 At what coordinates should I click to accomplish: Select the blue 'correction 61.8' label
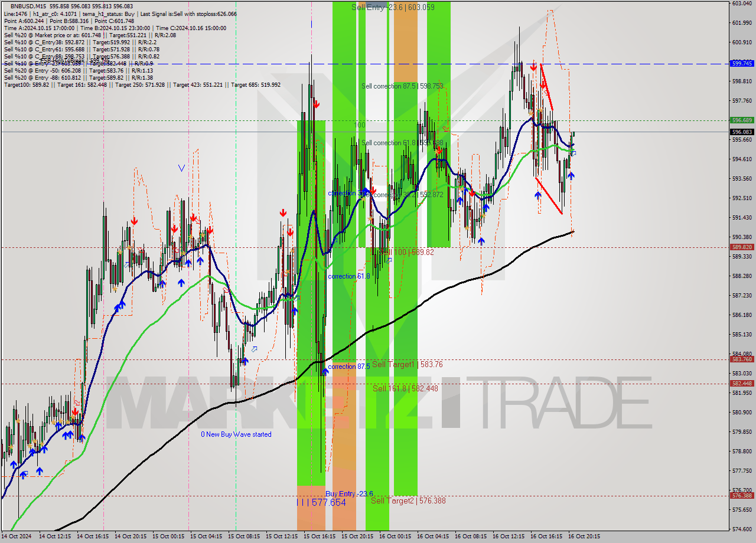pyautogui.click(x=349, y=276)
